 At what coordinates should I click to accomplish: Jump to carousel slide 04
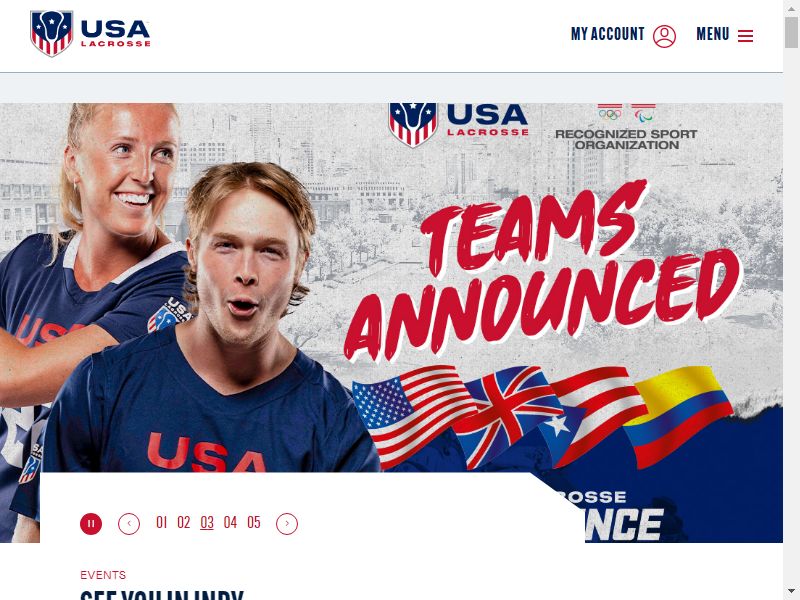(x=230, y=522)
